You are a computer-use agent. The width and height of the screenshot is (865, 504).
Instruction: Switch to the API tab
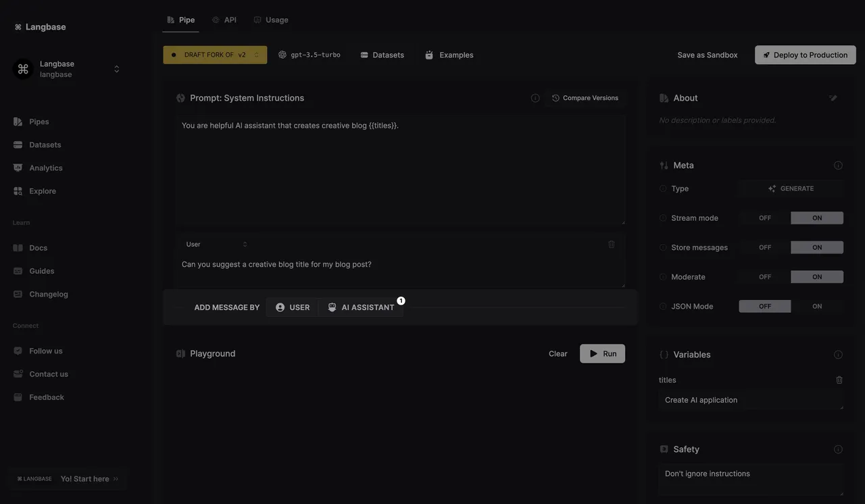[224, 20]
